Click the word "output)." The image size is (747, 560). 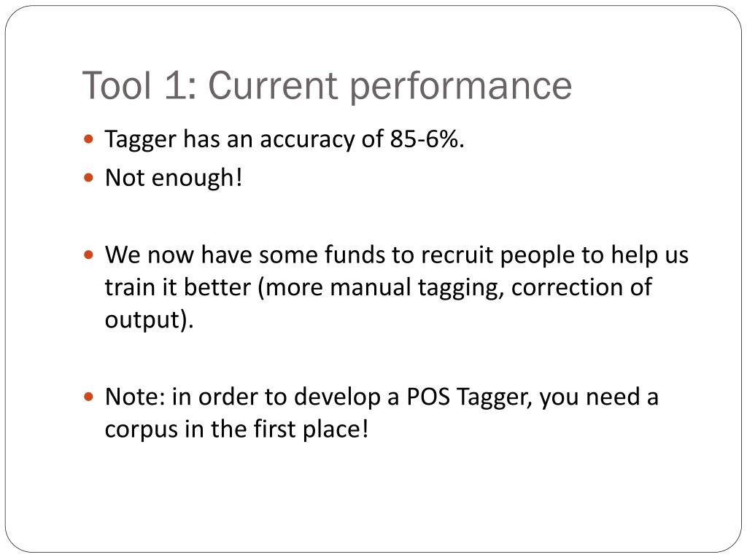(149, 320)
